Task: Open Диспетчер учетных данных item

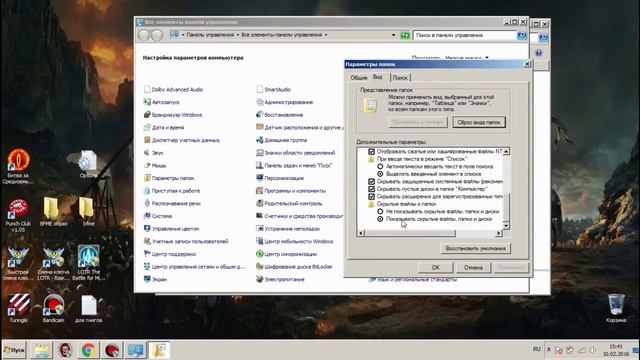Action: 182,140
